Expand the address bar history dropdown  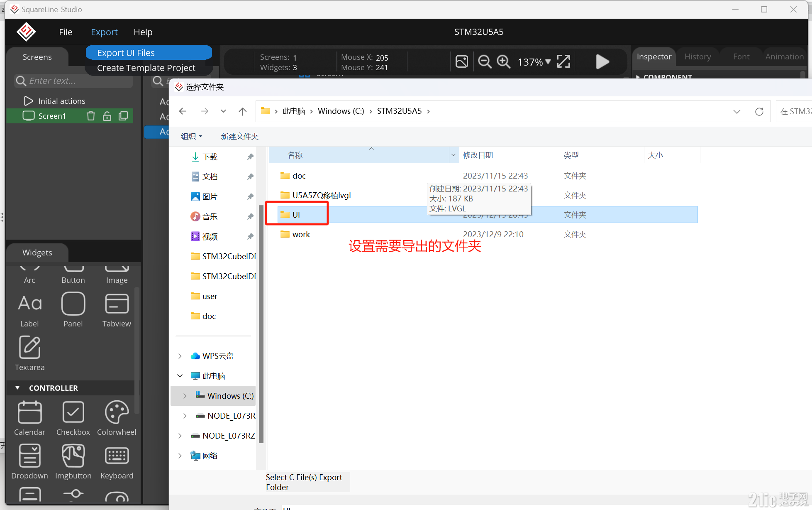pyautogui.click(x=736, y=111)
